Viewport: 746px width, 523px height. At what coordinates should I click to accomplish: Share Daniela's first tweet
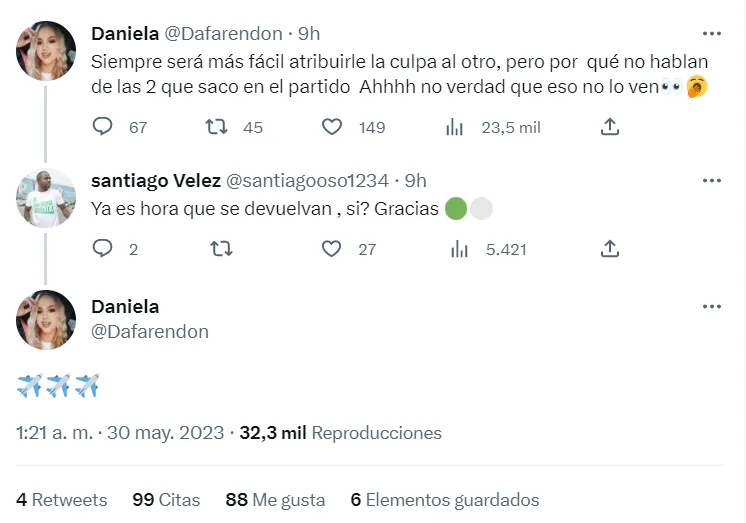click(610, 127)
